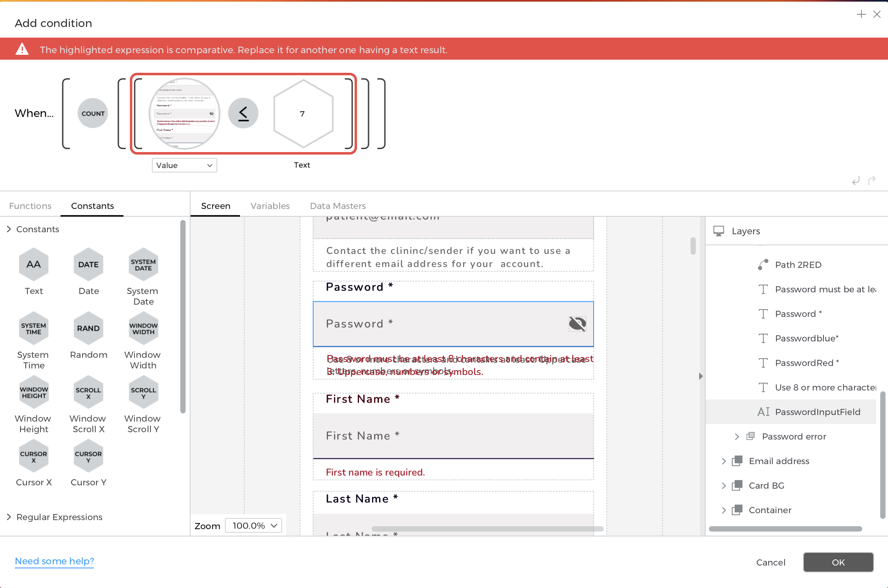Expand the Password error group
Image resolution: width=888 pixels, height=588 pixels.
click(737, 436)
